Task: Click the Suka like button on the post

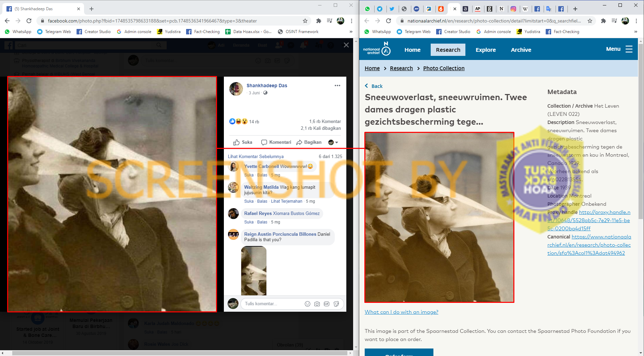Action: pyautogui.click(x=243, y=142)
